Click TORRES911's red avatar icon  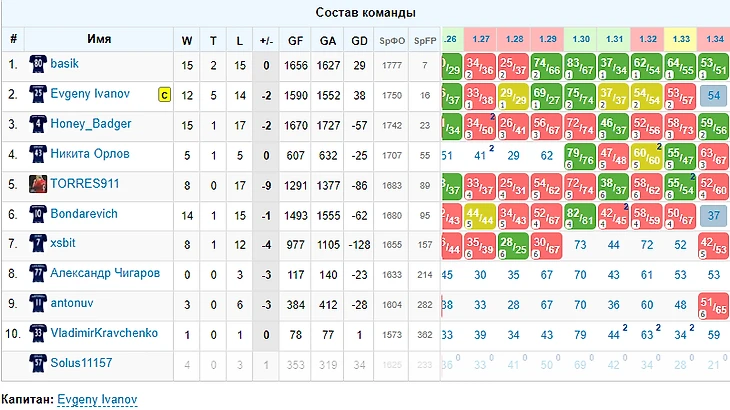pos(38,186)
